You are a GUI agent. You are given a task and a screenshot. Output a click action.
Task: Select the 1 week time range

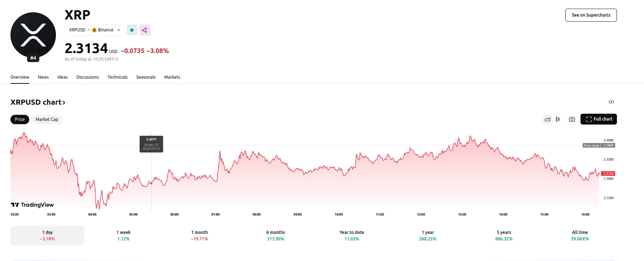[123, 235]
